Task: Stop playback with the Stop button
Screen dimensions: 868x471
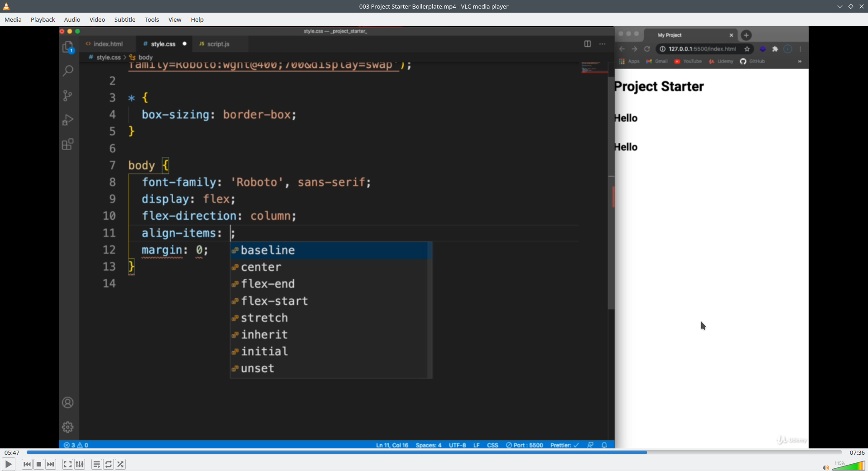Action: coord(39,464)
